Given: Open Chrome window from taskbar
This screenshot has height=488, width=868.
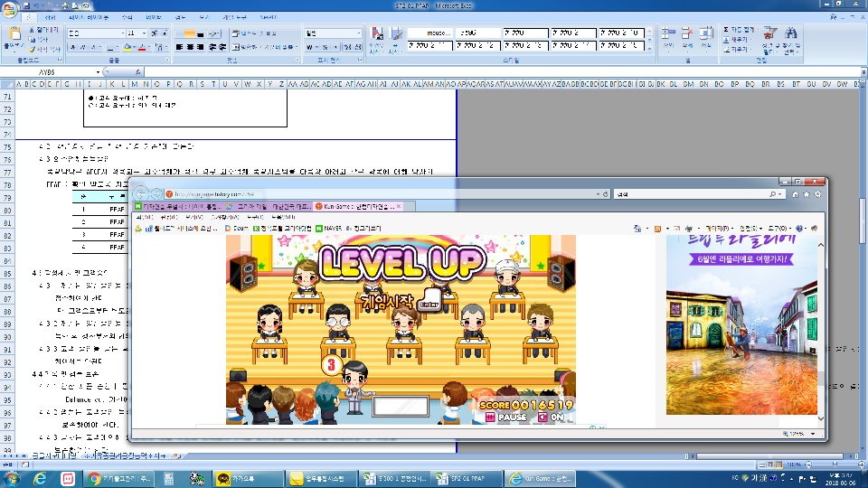Looking at the screenshot, I should tap(120, 479).
